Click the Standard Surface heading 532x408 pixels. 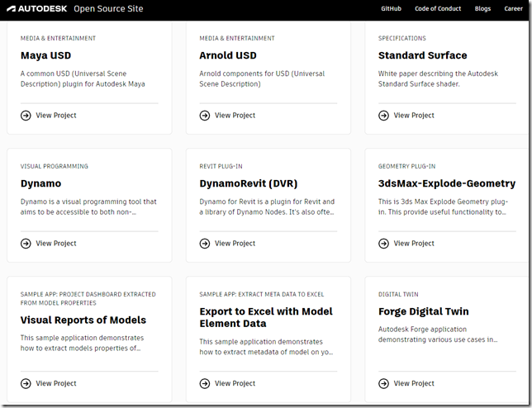[423, 55]
